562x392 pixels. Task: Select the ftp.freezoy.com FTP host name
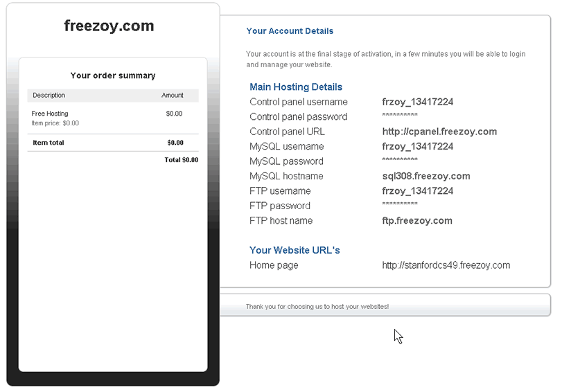[x=417, y=221]
